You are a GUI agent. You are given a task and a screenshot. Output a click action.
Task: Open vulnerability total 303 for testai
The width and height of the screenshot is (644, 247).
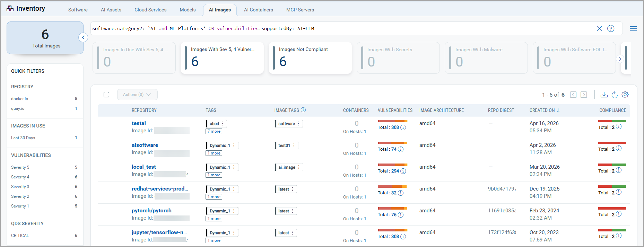tap(395, 127)
